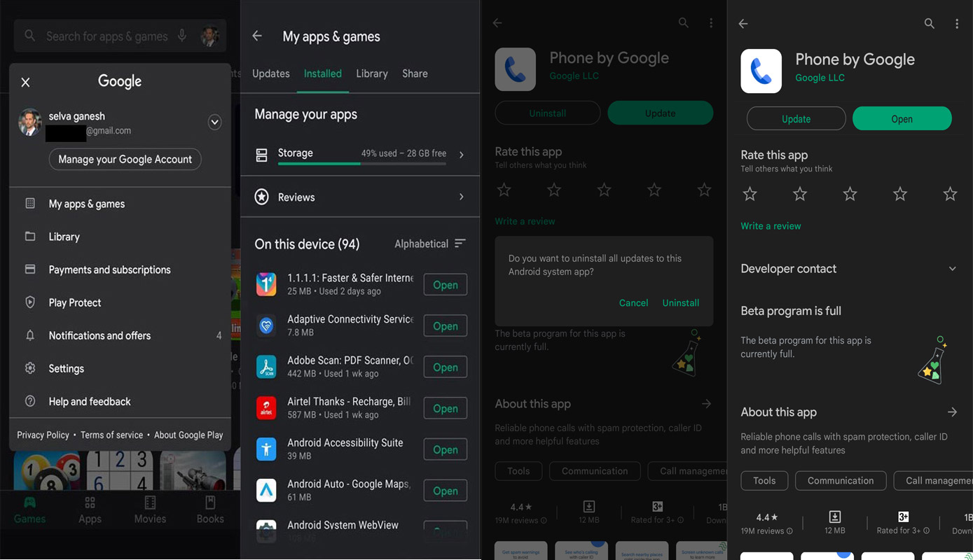
Task: Open the Alphabetical sort dropdown
Action: [x=430, y=244]
